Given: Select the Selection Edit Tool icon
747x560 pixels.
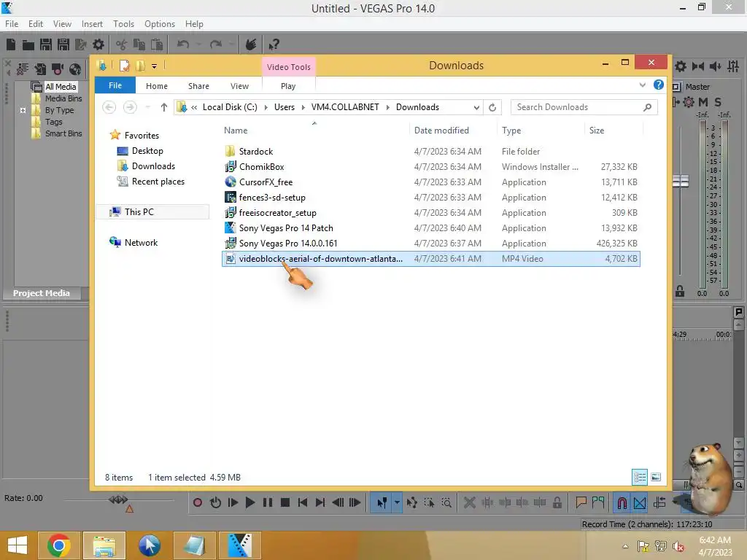Looking at the screenshot, I should [429, 502].
